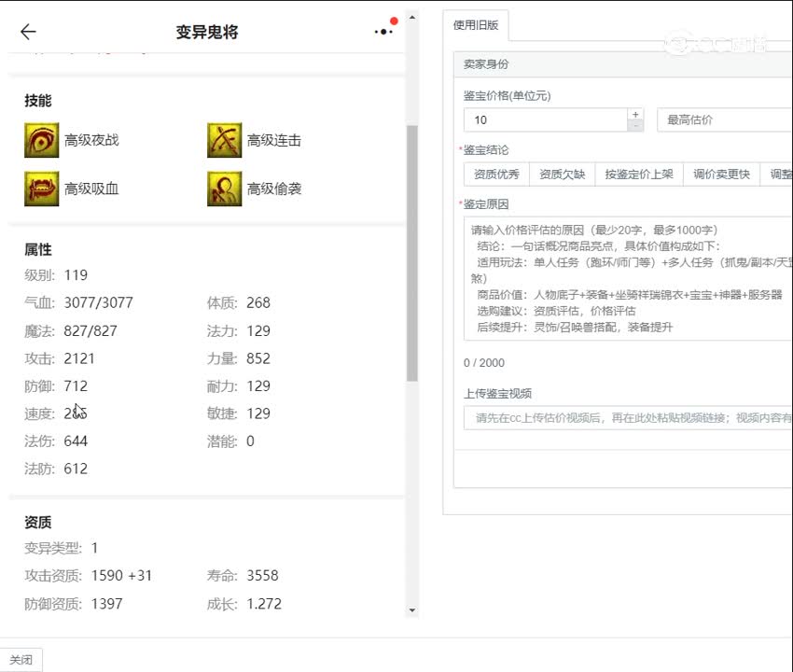This screenshot has height=672, width=793.
Task: Click the 攻击 value 2121
Action: click(x=79, y=358)
